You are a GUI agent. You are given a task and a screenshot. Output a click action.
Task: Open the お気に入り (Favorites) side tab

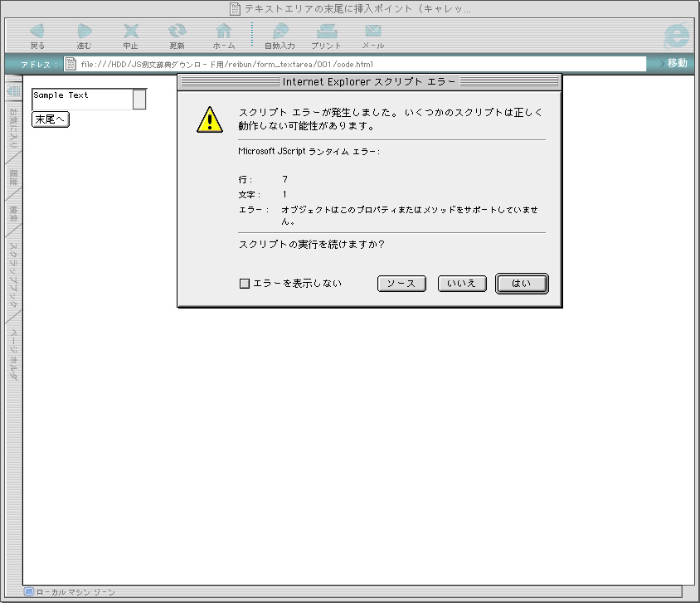tap(13, 128)
